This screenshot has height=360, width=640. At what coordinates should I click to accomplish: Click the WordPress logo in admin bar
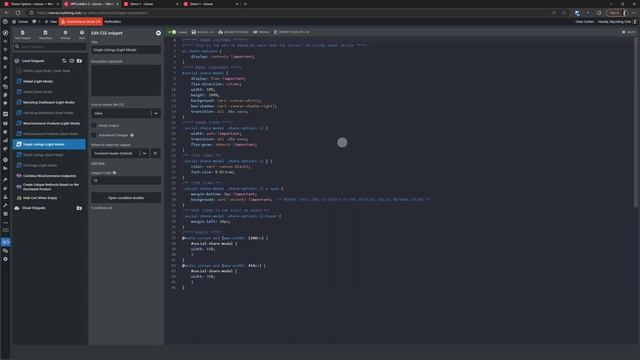(x=5, y=22)
